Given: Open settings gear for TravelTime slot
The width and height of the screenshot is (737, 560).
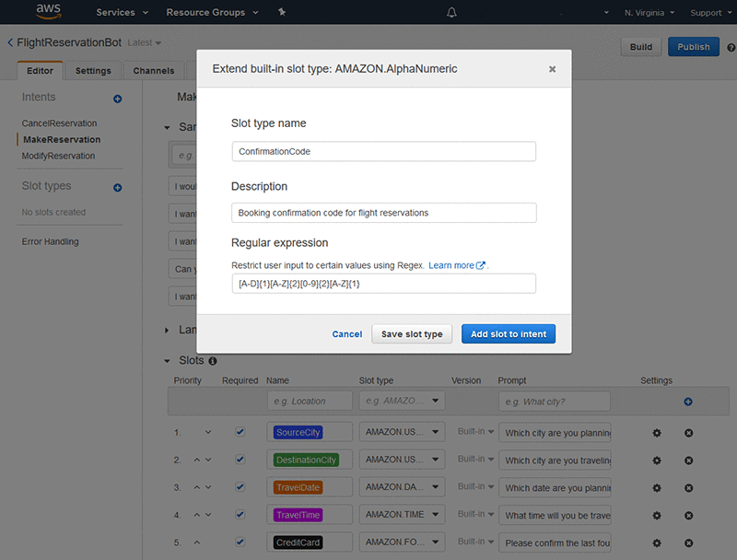Looking at the screenshot, I should (657, 516).
